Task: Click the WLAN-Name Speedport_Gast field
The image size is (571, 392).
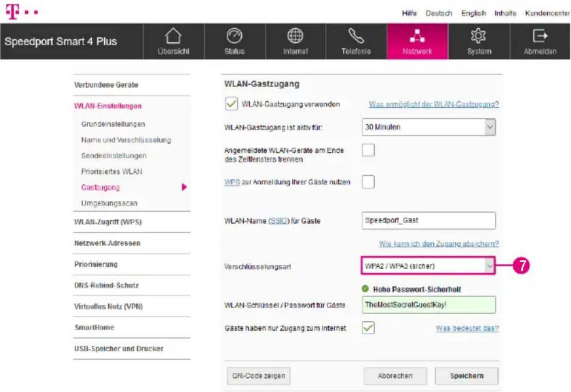Action: pos(429,220)
